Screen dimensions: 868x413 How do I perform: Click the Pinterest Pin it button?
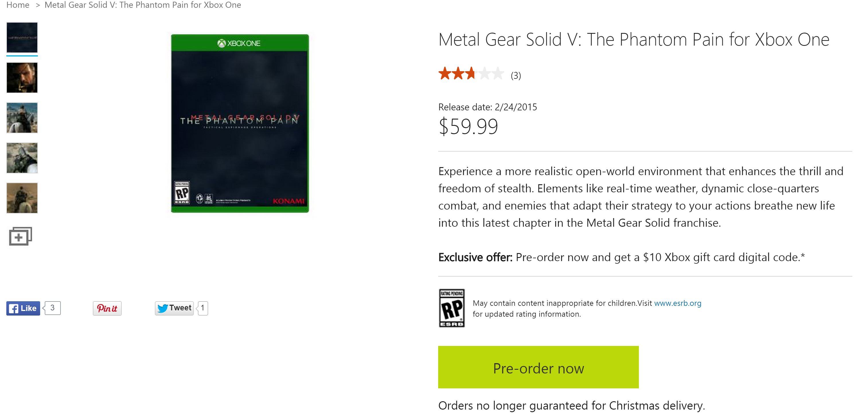click(x=107, y=308)
